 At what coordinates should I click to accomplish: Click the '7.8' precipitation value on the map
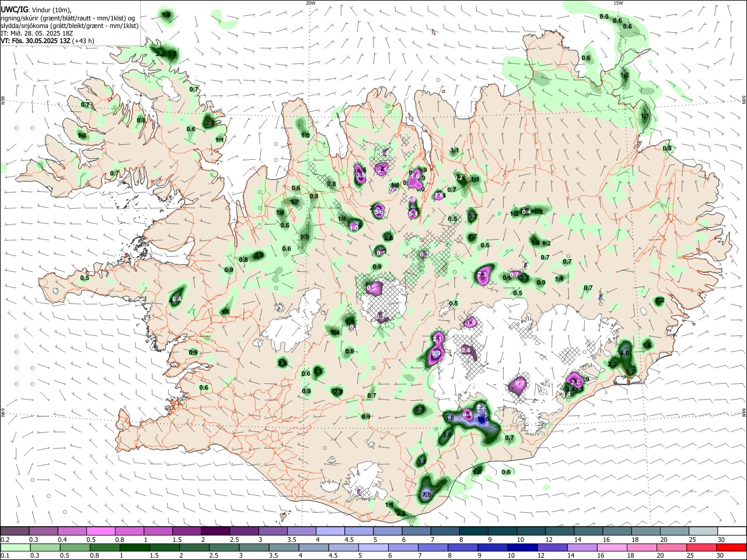[x=426, y=495]
